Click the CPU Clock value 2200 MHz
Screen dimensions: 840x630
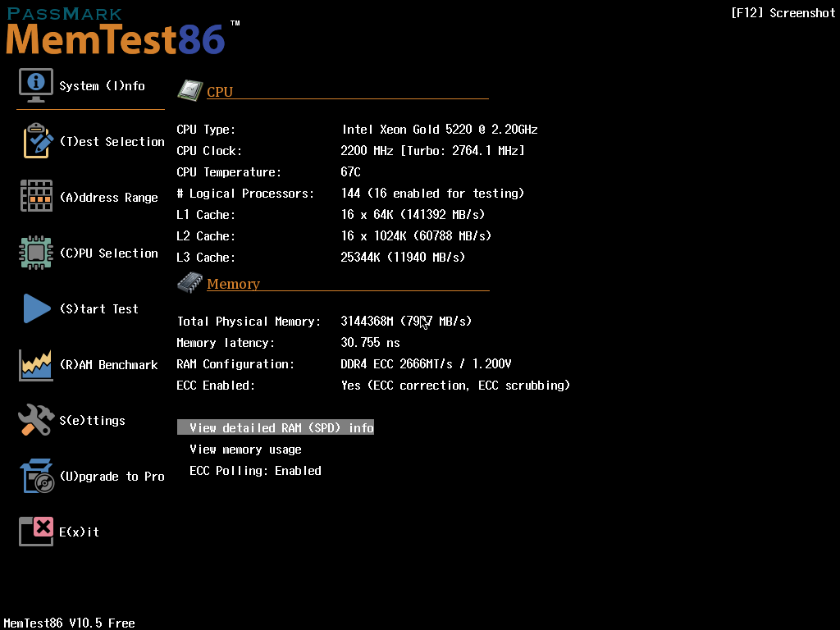[x=432, y=151]
